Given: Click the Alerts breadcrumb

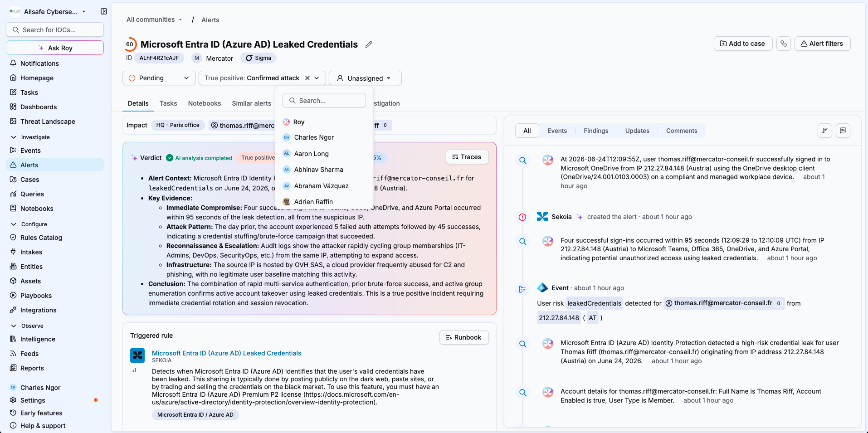Looking at the screenshot, I should (210, 20).
